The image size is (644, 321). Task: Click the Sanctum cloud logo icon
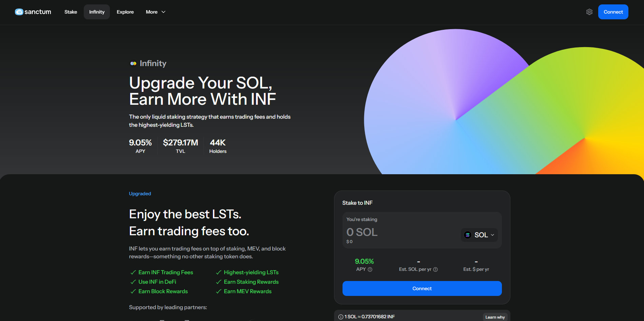click(19, 12)
